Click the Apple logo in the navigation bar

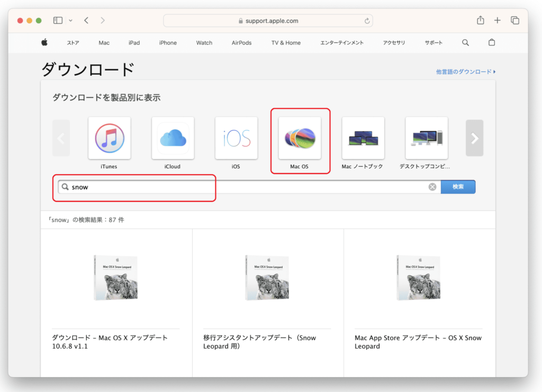pyautogui.click(x=44, y=42)
